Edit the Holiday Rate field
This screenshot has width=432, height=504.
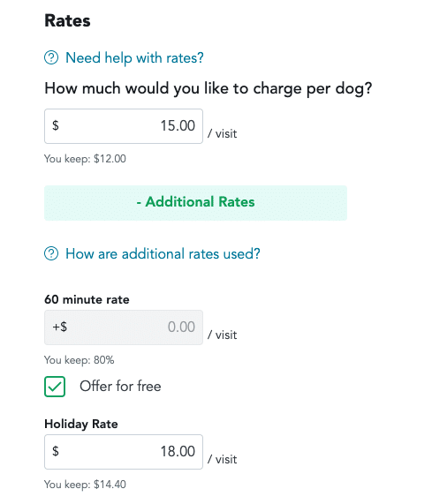tap(124, 452)
